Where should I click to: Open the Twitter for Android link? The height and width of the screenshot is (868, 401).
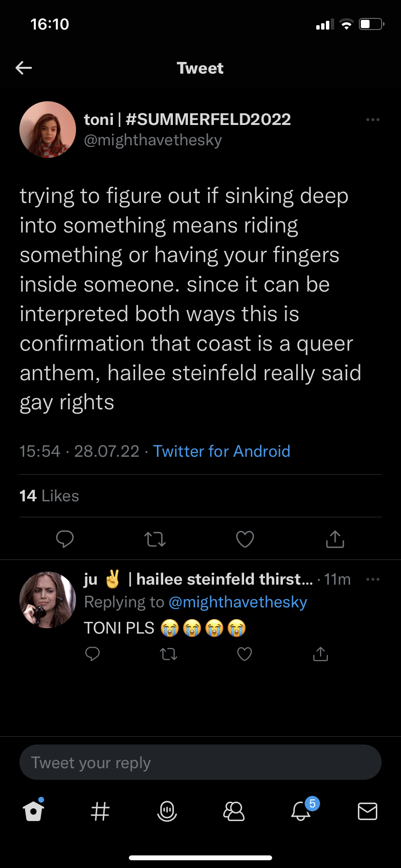click(x=221, y=451)
